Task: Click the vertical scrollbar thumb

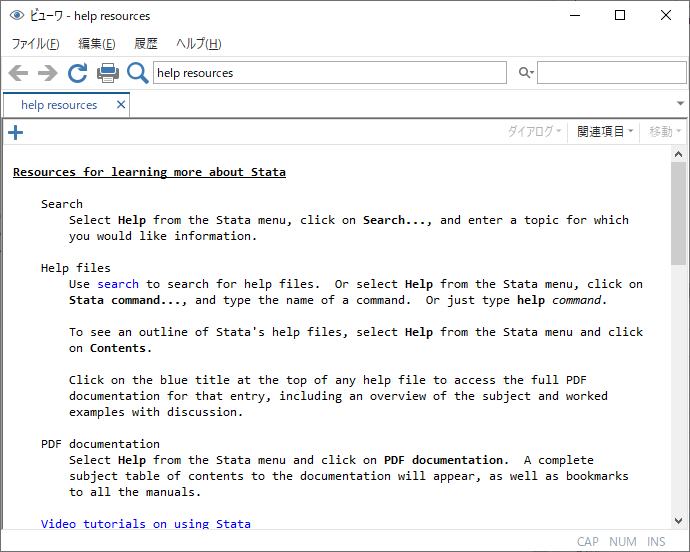Action: pos(678,213)
